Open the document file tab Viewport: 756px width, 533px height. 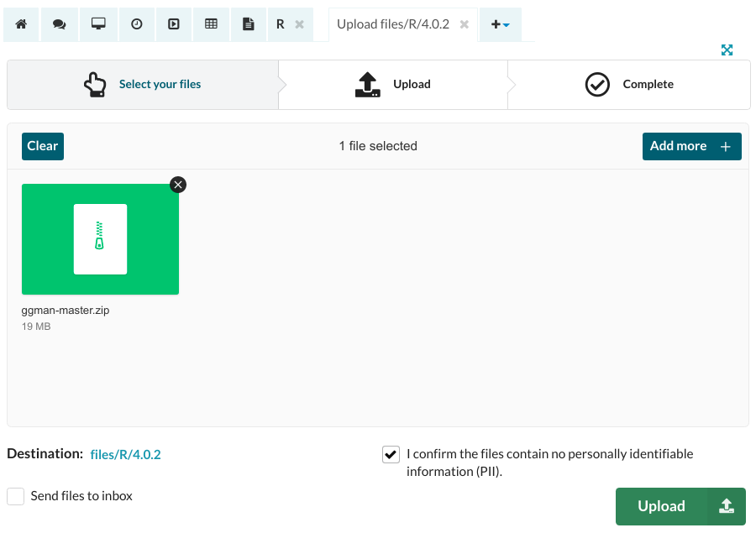pyautogui.click(x=249, y=24)
